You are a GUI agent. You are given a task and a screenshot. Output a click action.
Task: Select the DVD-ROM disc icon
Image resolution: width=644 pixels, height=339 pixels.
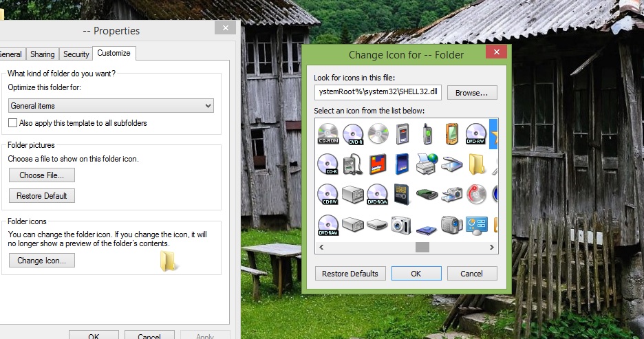(x=378, y=194)
